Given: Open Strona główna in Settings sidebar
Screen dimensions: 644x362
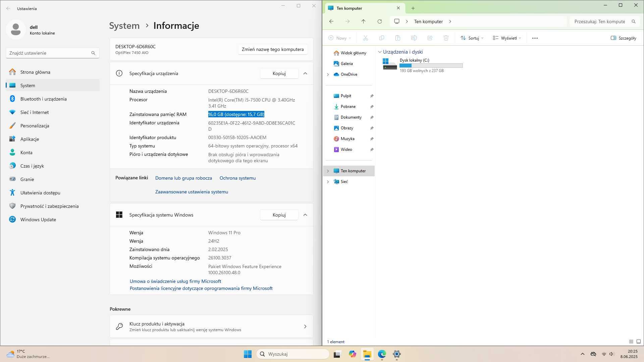Looking at the screenshot, I should (53, 72).
